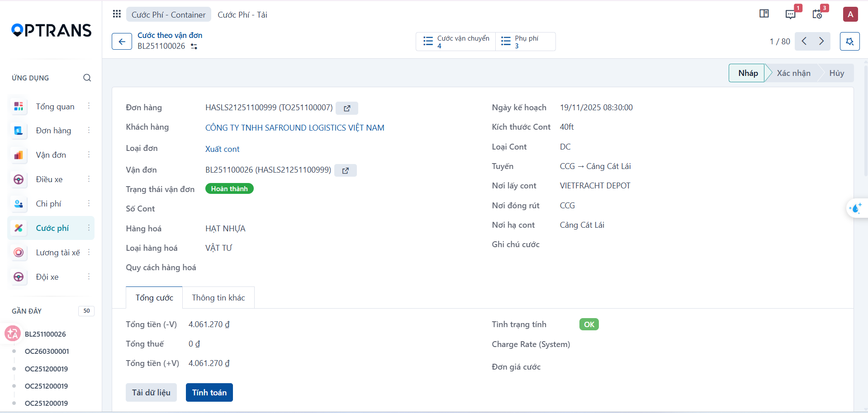The image size is (868, 413).
Task: Search apps with the magnifier icon
Action: pyautogui.click(x=87, y=78)
